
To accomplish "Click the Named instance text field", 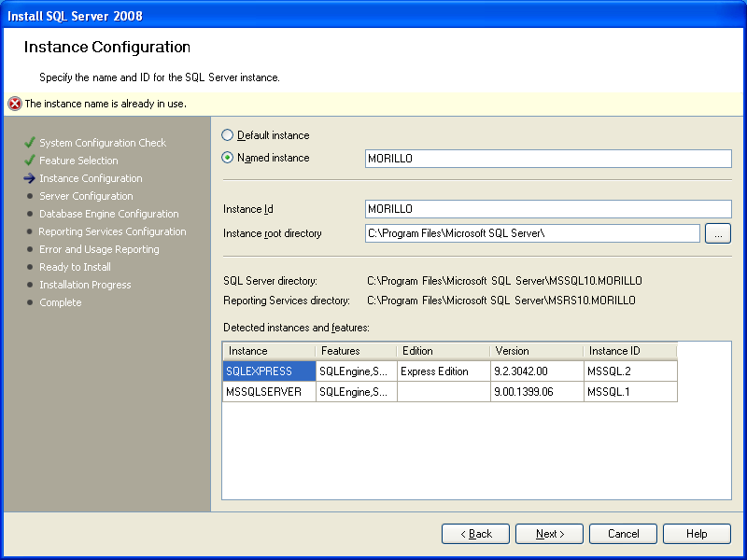I will coord(548,159).
